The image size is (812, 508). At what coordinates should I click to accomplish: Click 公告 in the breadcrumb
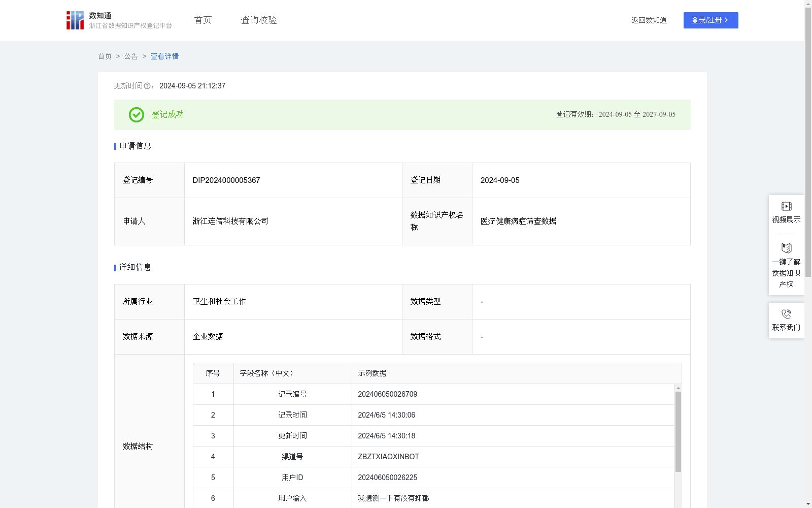(131, 56)
